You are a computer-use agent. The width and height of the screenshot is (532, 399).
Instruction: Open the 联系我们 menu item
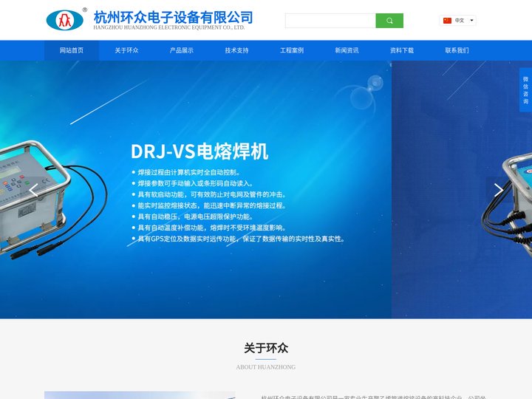(457, 50)
